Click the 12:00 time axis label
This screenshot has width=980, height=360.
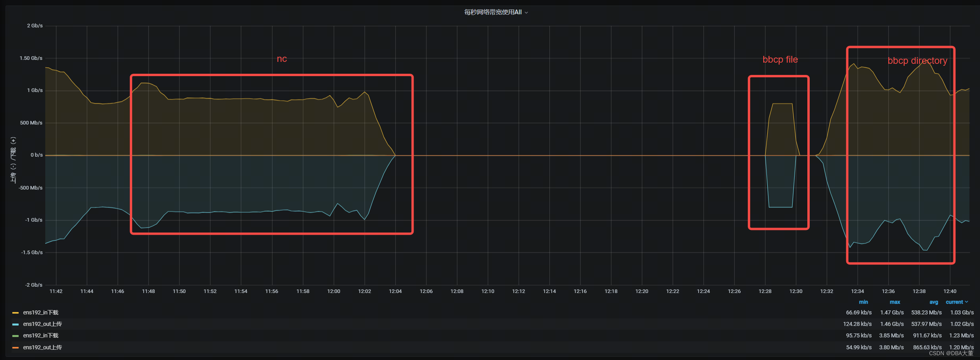coord(333,291)
